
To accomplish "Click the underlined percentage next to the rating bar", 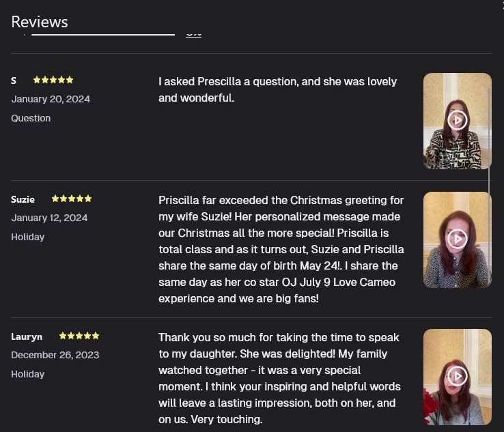I will (x=193, y=34).
